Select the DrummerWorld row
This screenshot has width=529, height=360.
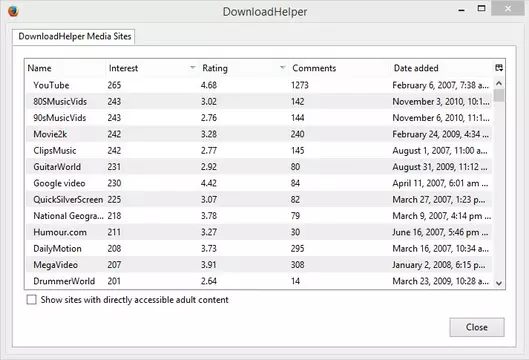(x=259, y=281)
